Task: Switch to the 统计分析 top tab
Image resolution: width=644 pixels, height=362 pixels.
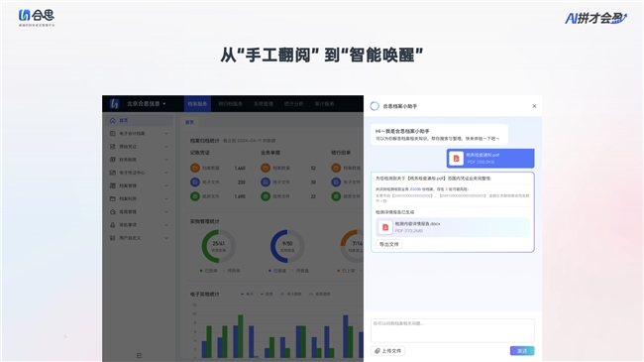Action: pos(293,104)
